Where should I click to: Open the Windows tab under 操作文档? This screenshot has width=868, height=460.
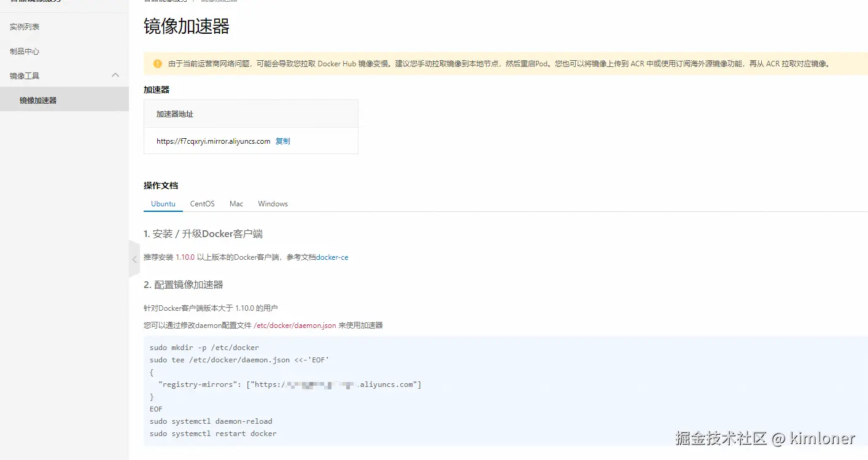pos(272,203)
